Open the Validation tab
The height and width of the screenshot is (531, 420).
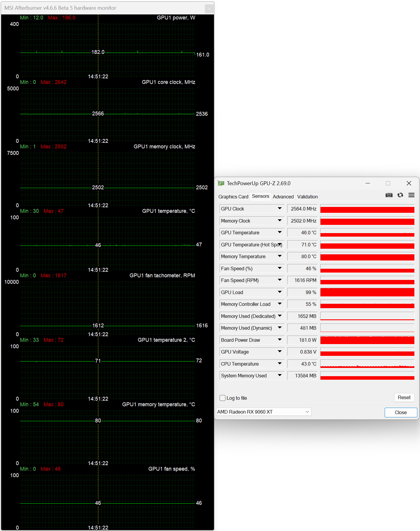coord(307,197)
